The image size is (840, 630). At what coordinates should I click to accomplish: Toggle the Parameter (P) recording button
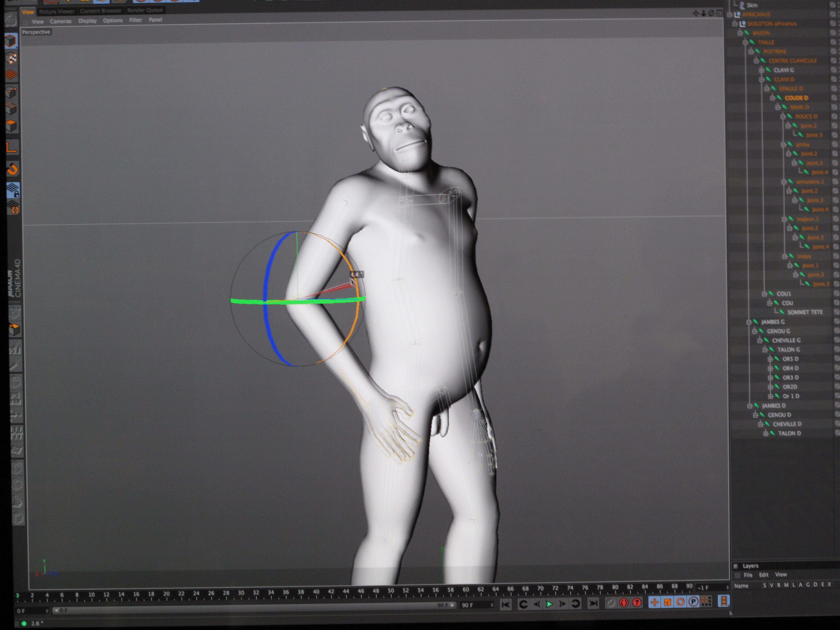coord(693,601)
